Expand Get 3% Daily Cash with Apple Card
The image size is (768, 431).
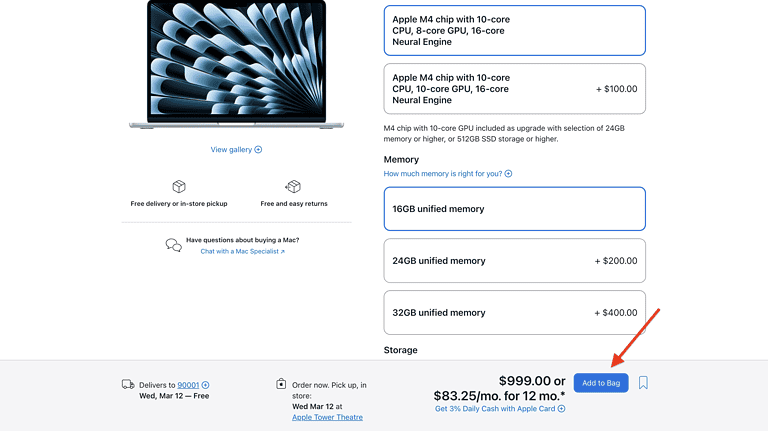tap(499, 409)
